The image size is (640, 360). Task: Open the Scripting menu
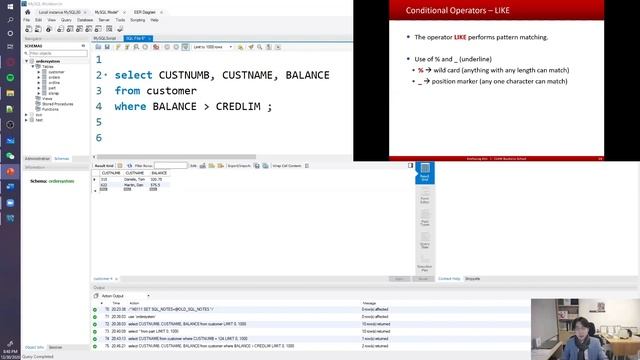(x=138, y=20)
